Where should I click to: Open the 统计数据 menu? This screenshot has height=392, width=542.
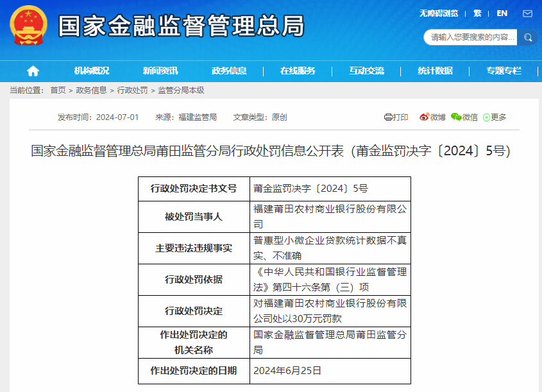tap(435, 71)
